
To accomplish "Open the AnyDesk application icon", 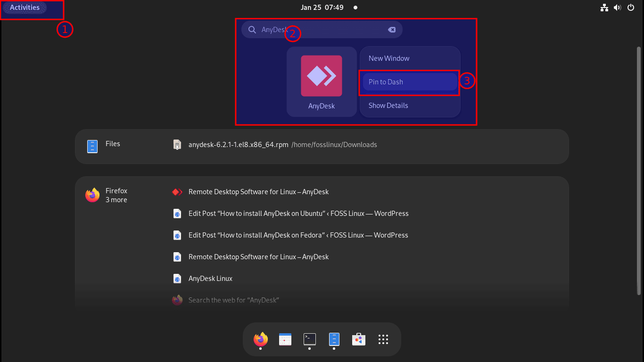I will click(x=322, y=76).
